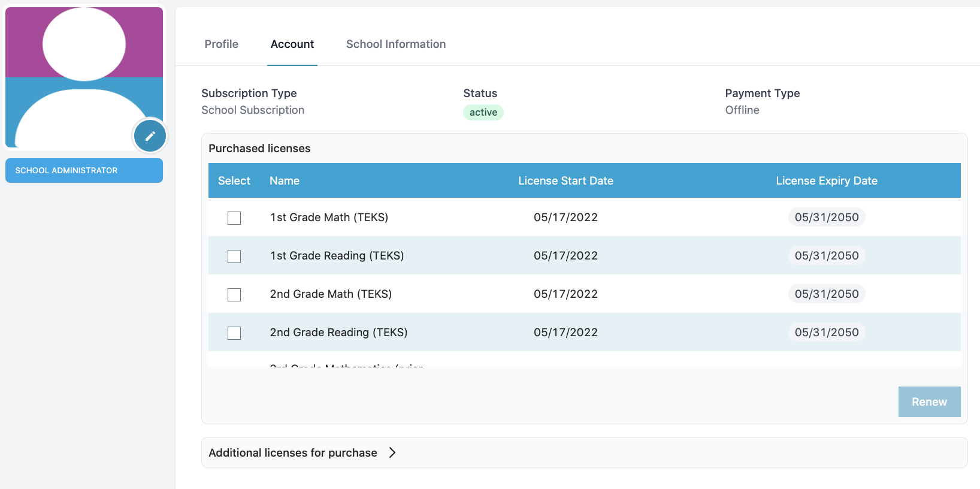Click expiry date of 1st Grade Math

[827, 218]
